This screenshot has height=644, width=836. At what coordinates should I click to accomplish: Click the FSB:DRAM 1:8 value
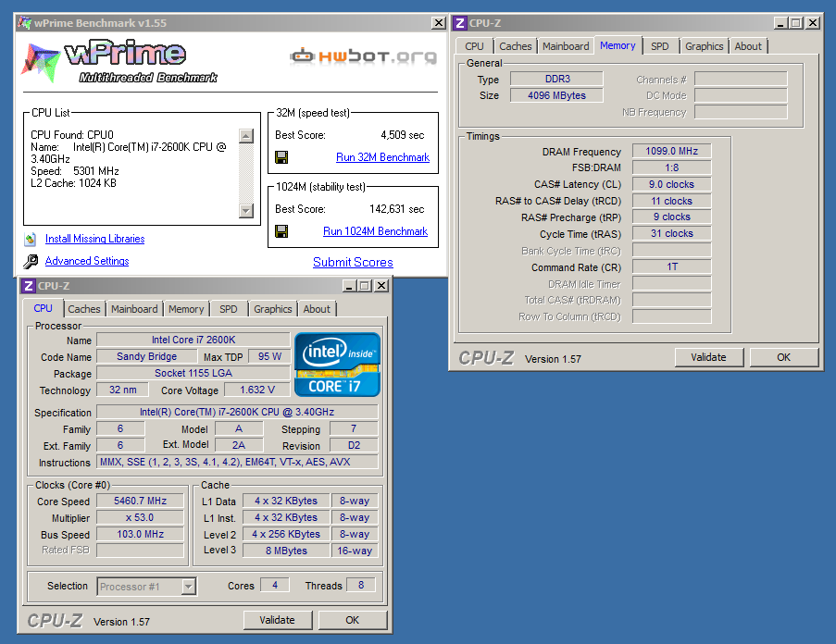click(x=672, y=167)
